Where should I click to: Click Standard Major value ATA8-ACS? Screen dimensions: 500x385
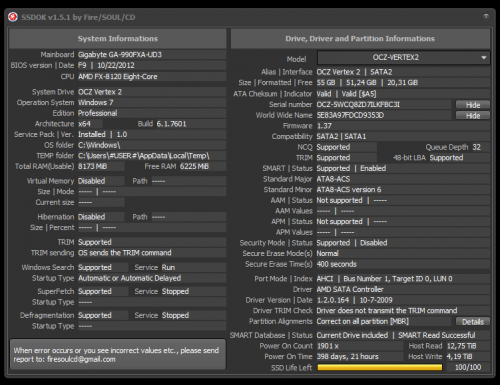coord(333,179)
